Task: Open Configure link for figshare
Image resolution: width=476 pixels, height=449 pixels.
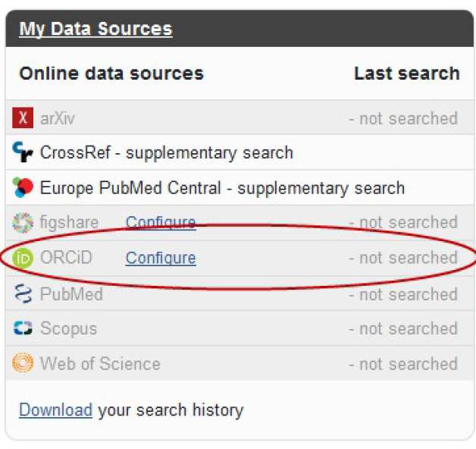Action: tap(161, 222)
